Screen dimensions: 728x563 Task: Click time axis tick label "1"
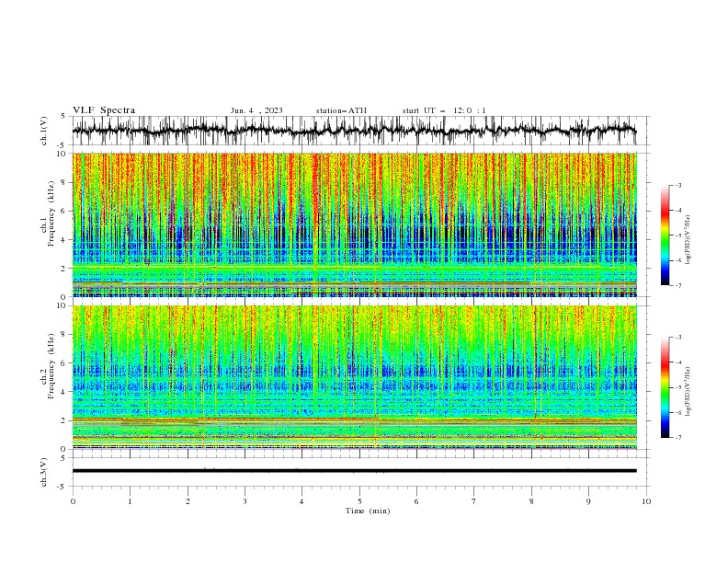[130, 501]
